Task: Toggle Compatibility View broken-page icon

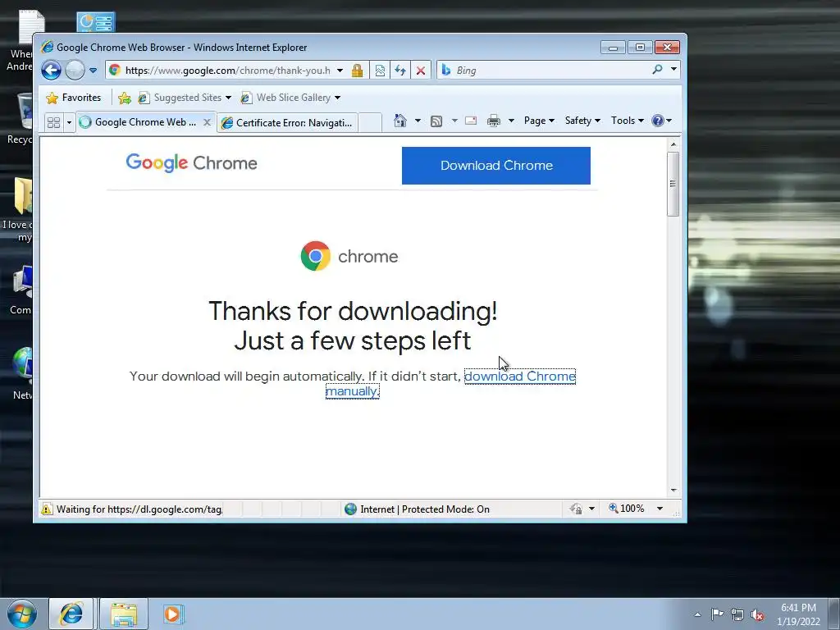Action: (x=380, y=71)
